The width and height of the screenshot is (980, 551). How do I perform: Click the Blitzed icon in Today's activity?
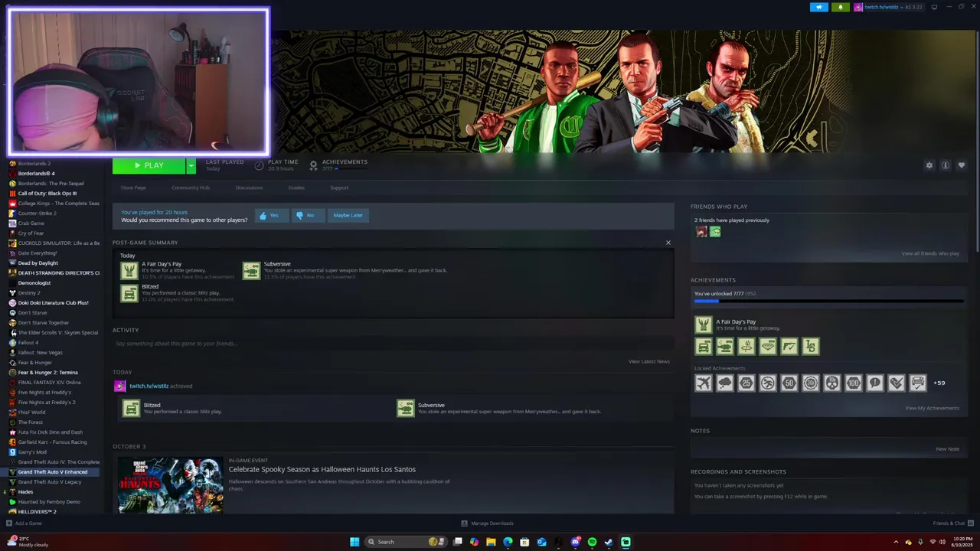(132, 409)
